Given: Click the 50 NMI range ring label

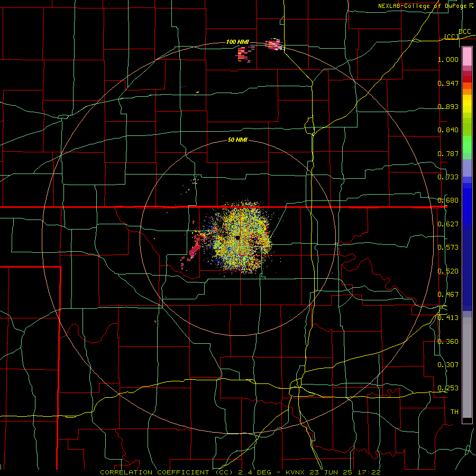Looking at the screenshot, I should [x=237, y=140].
